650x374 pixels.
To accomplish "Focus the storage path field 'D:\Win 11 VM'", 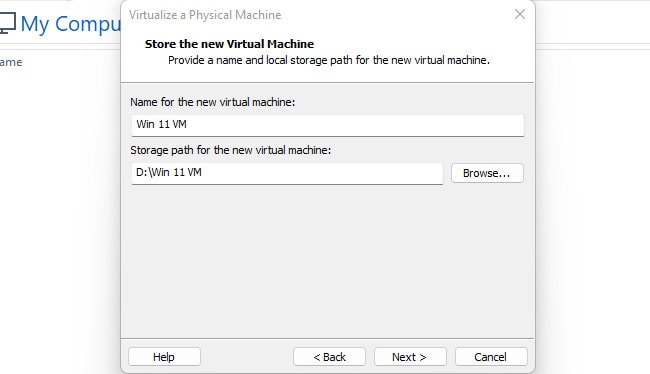I will pos(287,173).
